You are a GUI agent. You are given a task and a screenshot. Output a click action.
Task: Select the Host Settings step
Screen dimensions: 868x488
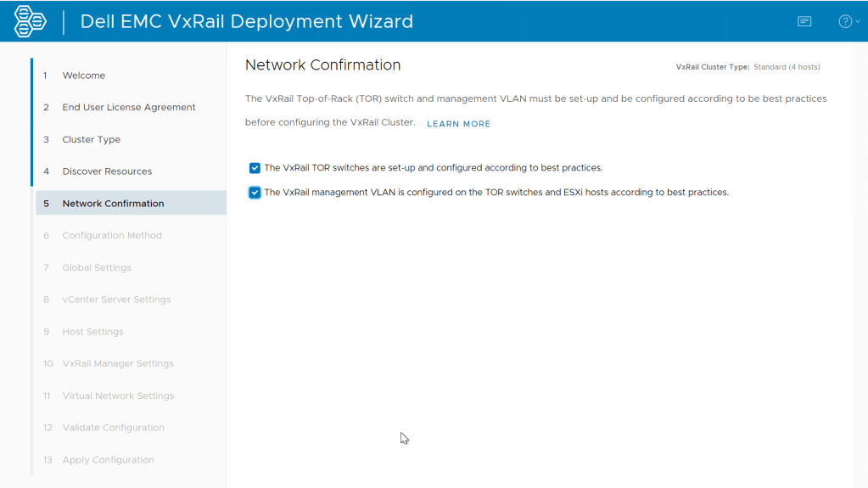pyautogui.click(x=92, y=332)
